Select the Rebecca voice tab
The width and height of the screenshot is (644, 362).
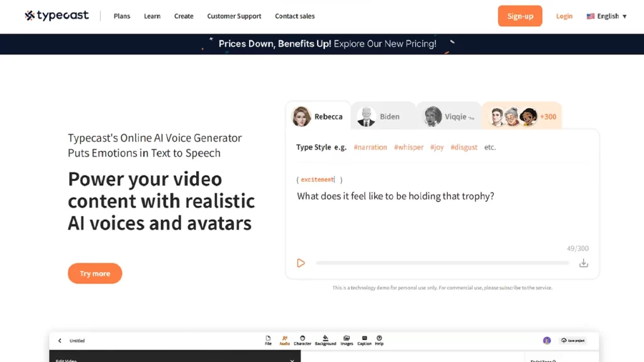point(318,116)
